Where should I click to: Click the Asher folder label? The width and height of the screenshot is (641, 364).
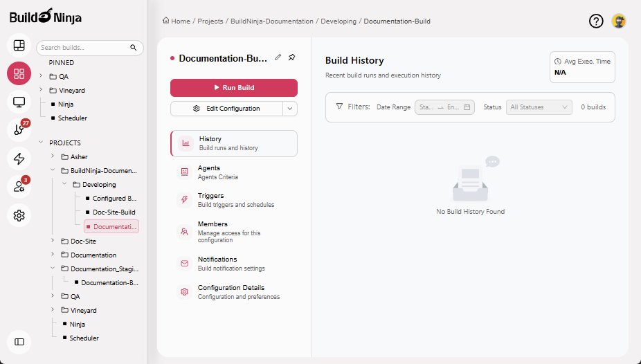[x=79, y=157]
